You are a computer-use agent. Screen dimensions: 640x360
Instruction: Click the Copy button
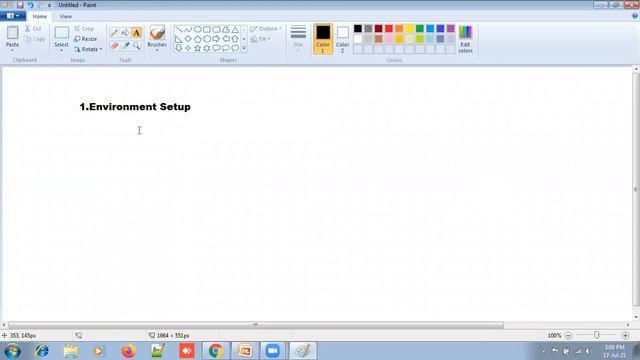[35, 39]
